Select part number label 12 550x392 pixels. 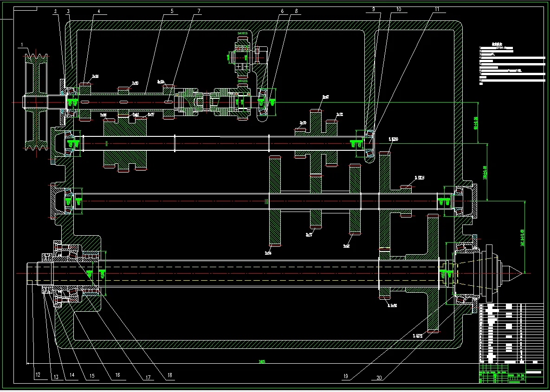click(x=37, y=374)
